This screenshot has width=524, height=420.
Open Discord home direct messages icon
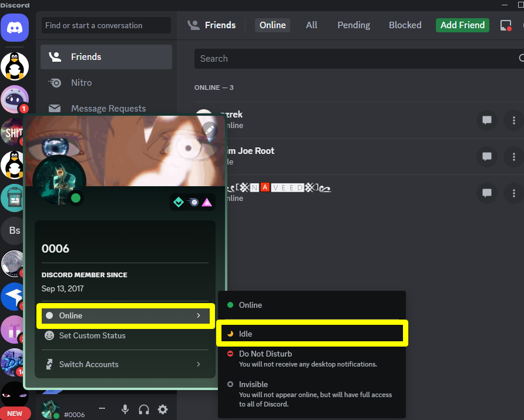pyautogui.click(x=15, y=28)
